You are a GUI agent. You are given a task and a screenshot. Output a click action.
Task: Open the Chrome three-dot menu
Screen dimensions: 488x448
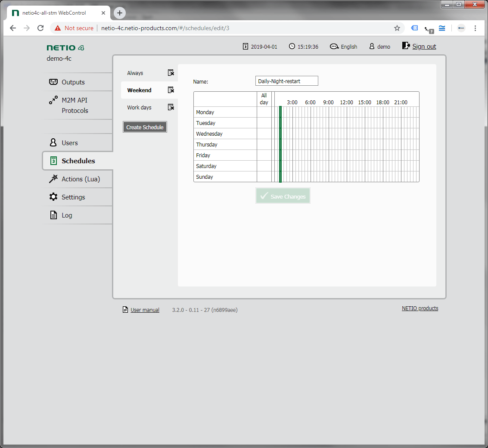[x=475, y=28]
